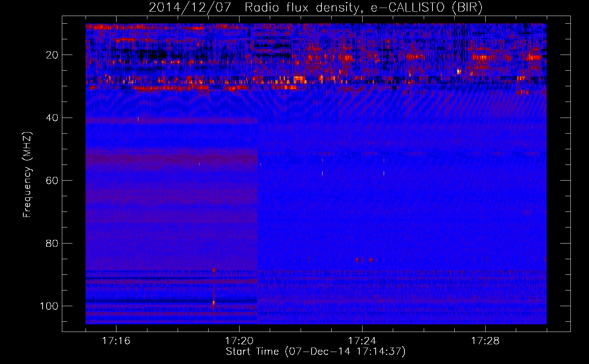Screen dimensions: 589x364
Task: Click the 60 frequency tick label
Action: coord(52,181)
